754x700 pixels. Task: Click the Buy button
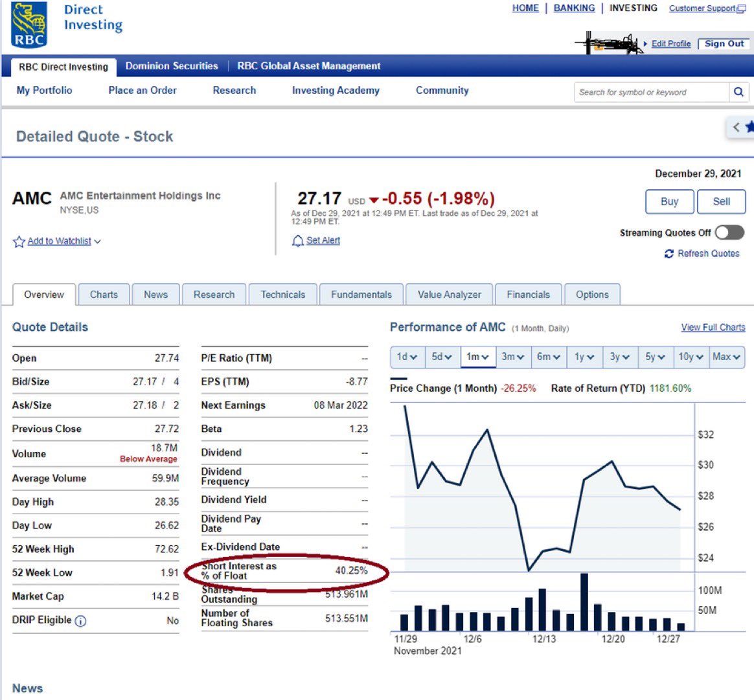click(669, 201)
